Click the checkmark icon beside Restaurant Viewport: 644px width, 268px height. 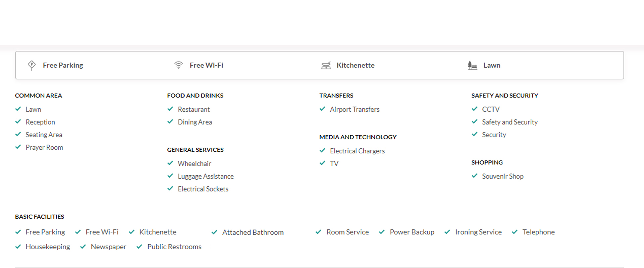tap(170, 109)
